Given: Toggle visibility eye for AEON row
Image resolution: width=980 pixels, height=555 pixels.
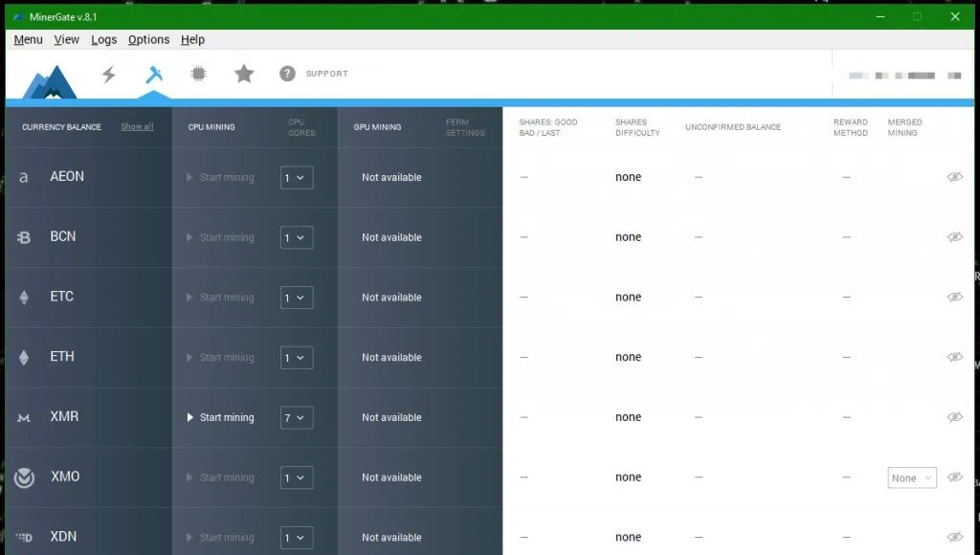Looking at the screenshot, I should pyautogui.click(x=954, y=177).
